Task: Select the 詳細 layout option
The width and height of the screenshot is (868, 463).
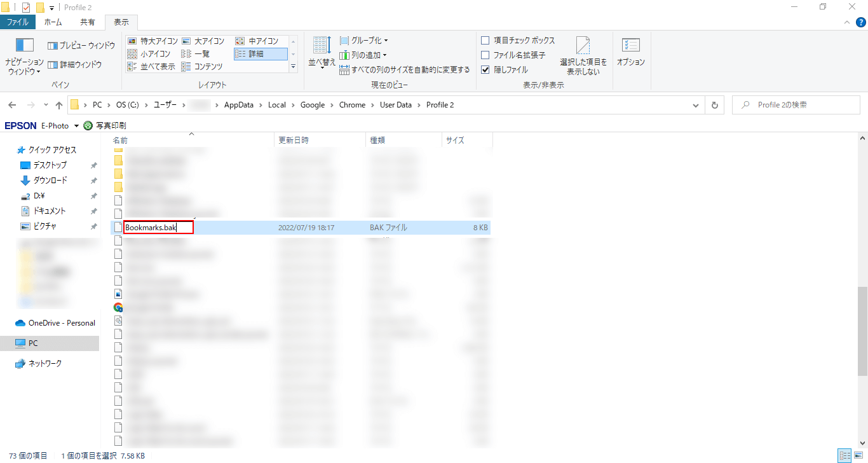Action: pyautogui.click(x=261, y=54)
